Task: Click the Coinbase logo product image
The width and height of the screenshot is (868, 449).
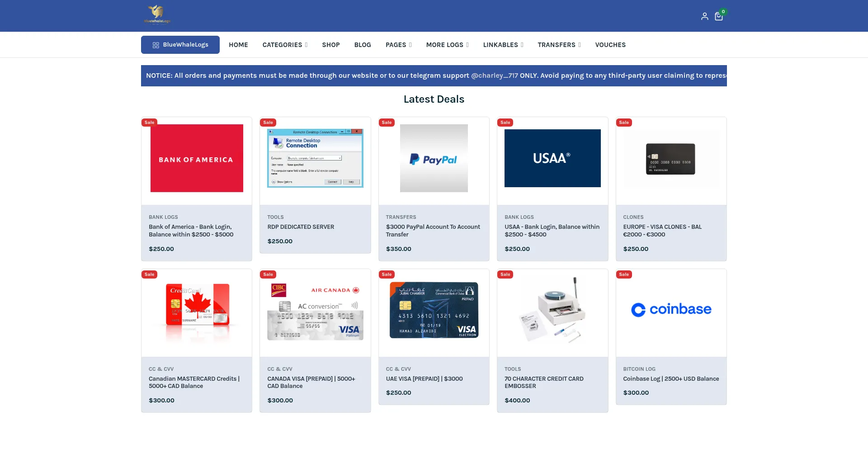Action: (x=671, y=310)
